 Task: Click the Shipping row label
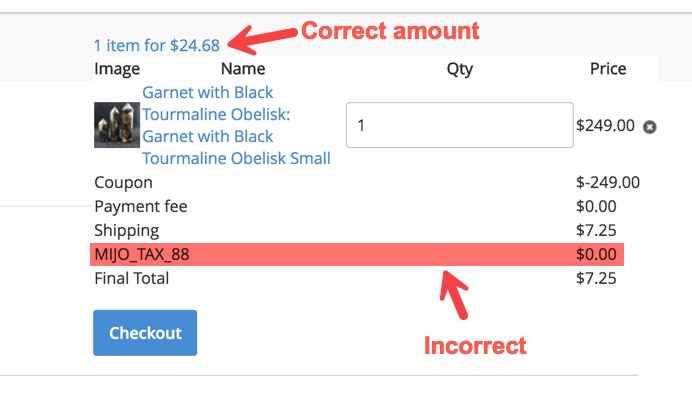click(127, 231)
